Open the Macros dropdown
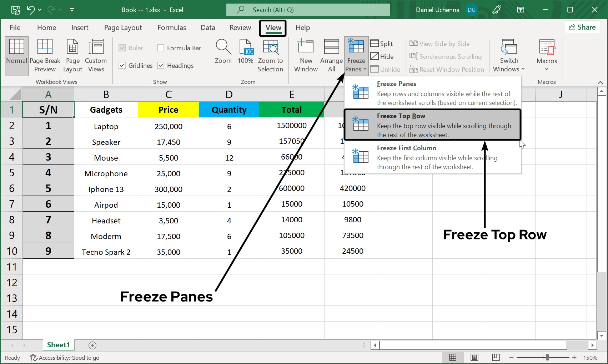This screenshot has height=364, width=608. (x=547, y=56)
